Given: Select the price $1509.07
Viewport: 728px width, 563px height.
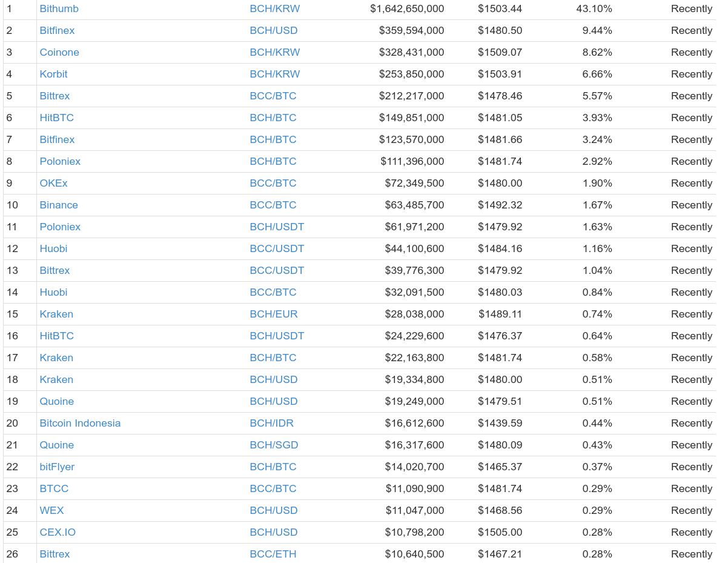Looking at the screenshot, I should [500, 52].
